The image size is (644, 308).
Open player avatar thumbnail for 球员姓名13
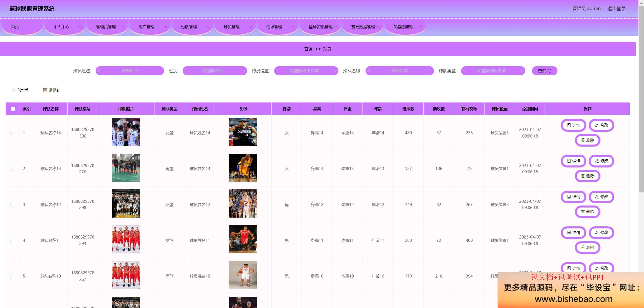tap(243, 168)
